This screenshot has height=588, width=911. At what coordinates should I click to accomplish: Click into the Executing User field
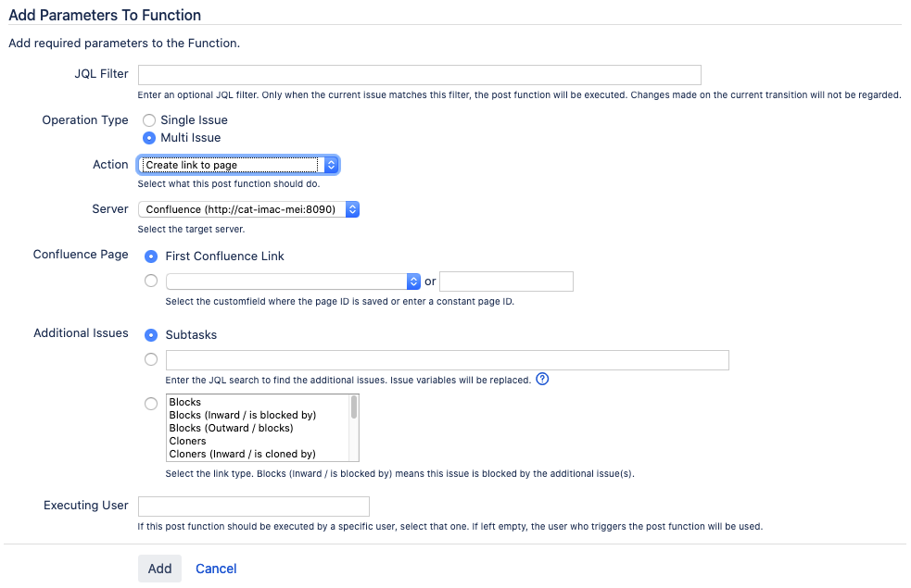coord(253,507)
